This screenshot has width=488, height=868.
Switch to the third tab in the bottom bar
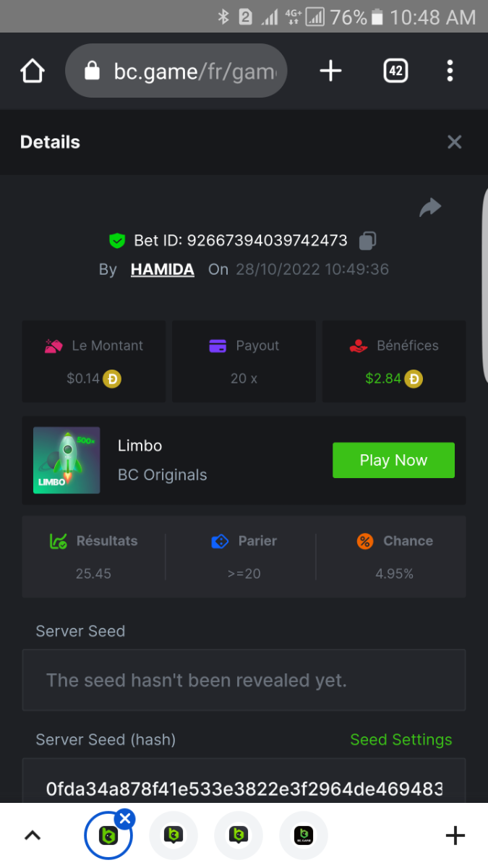(x=238, y=836)
